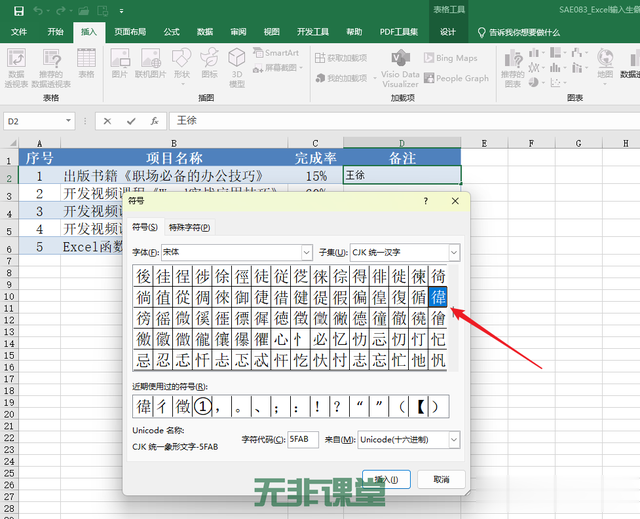Insert a SmartArt graphic
The height and width of the screenshot is (519, 640).
(276, 53)
